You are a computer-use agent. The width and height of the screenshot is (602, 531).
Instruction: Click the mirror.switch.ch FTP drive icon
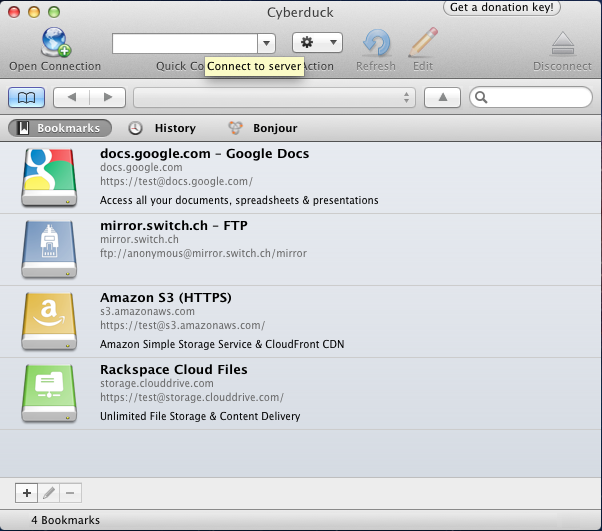[x=49, y=249]
